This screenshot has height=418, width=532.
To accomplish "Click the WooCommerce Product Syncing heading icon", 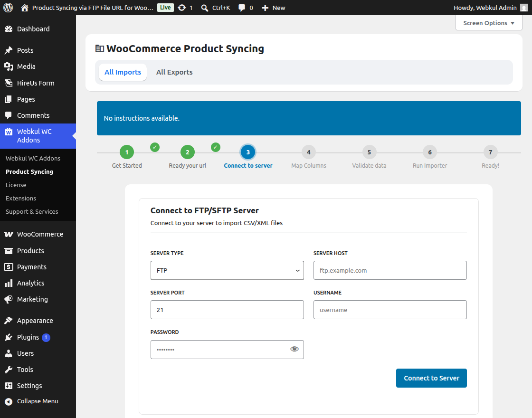I will pos(99,49).
